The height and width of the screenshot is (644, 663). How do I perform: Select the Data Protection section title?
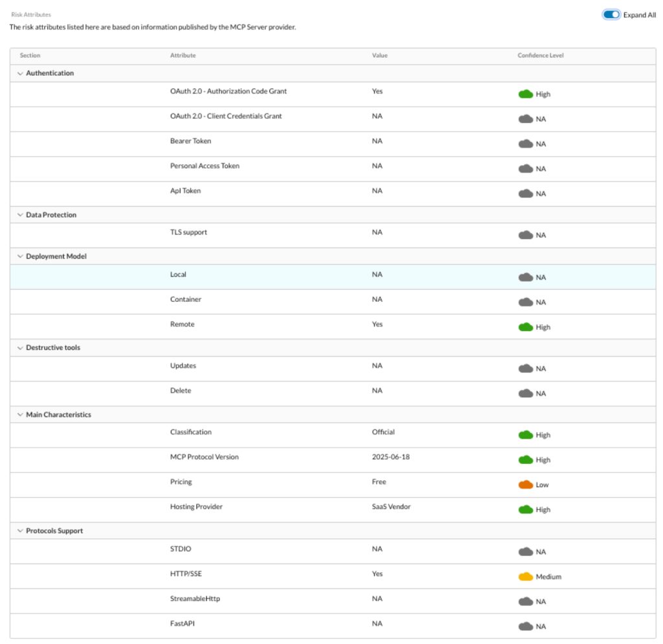pyautogui.click(x=51, y=215)
